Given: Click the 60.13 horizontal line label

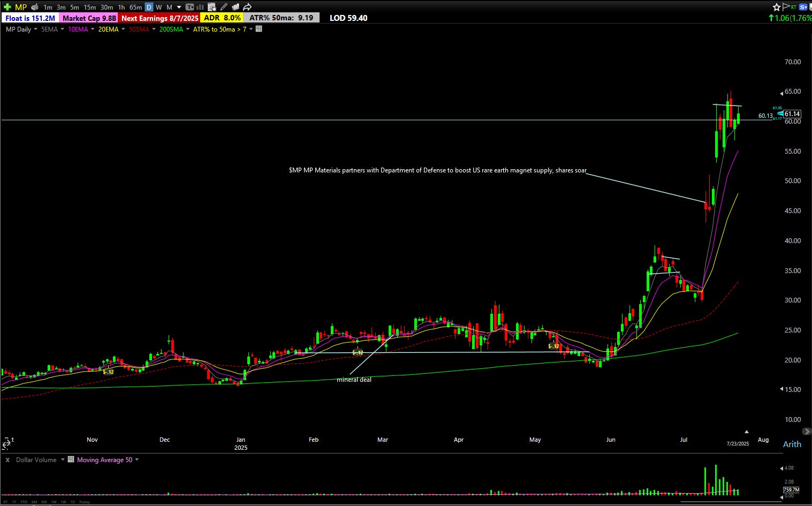Looking at the screenshot, I should tap(765, 116).
